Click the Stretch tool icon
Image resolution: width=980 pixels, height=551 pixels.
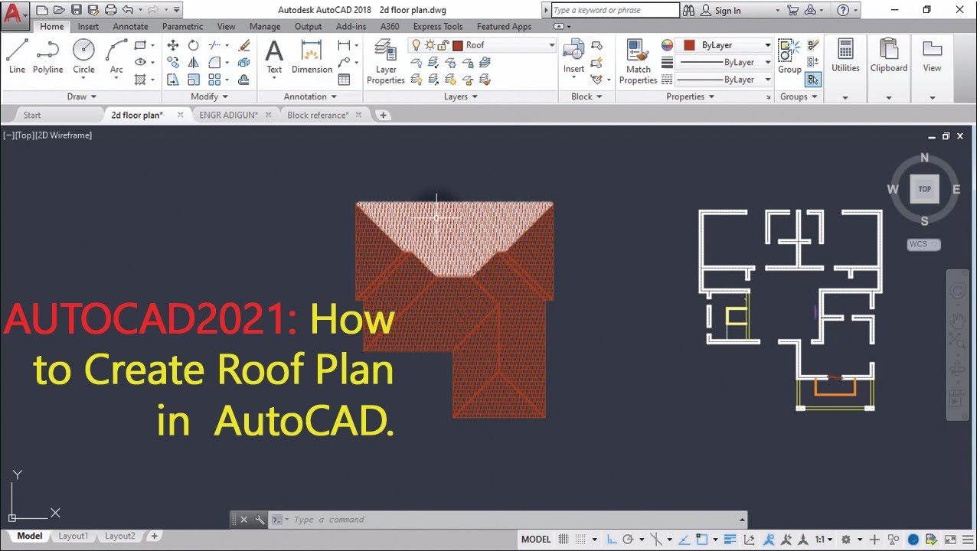coord(173,80)
